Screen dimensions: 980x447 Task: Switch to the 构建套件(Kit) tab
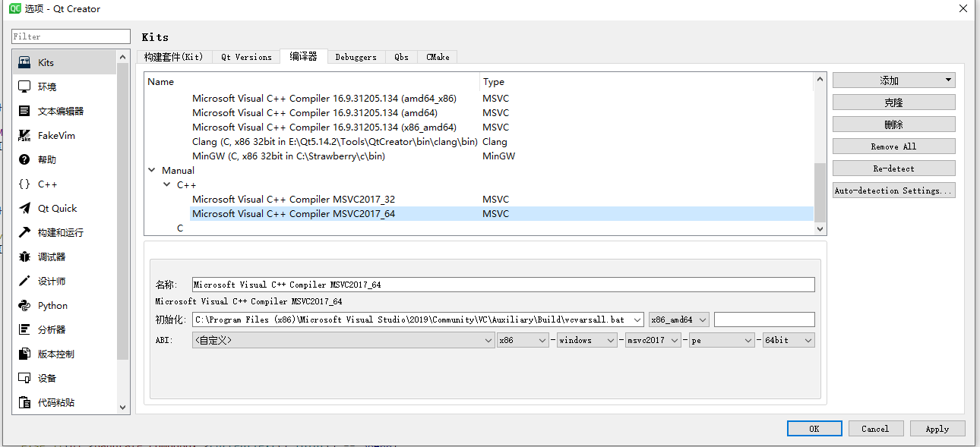[173, 57]
